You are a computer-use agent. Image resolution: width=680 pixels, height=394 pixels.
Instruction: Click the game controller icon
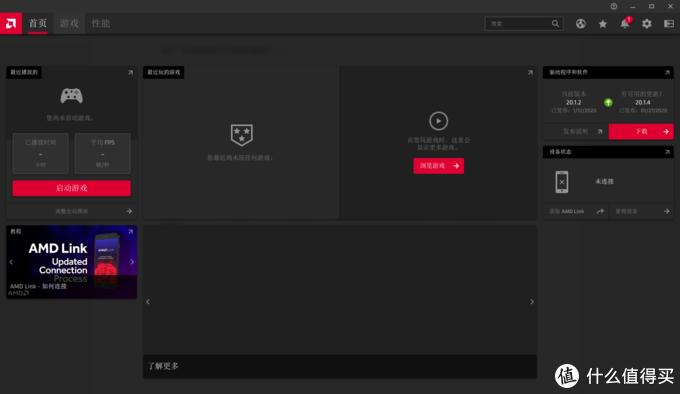[72, 96]
